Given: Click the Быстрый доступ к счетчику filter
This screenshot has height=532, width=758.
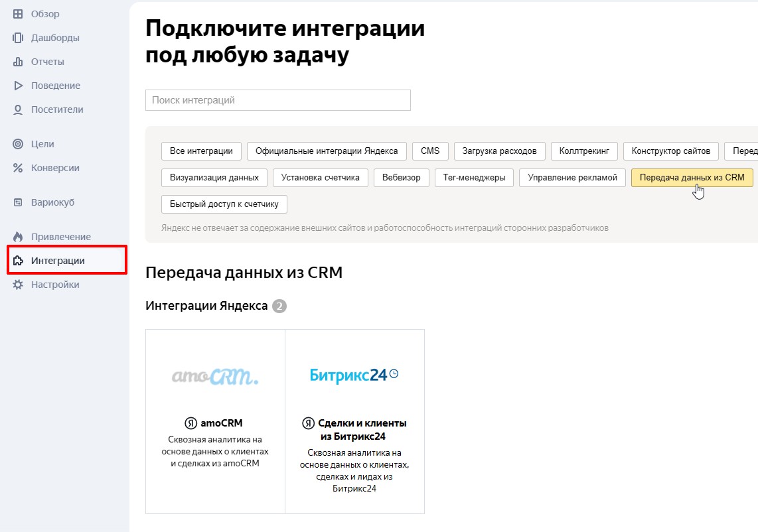Looking at the screenshot, I should pos(224,204).
